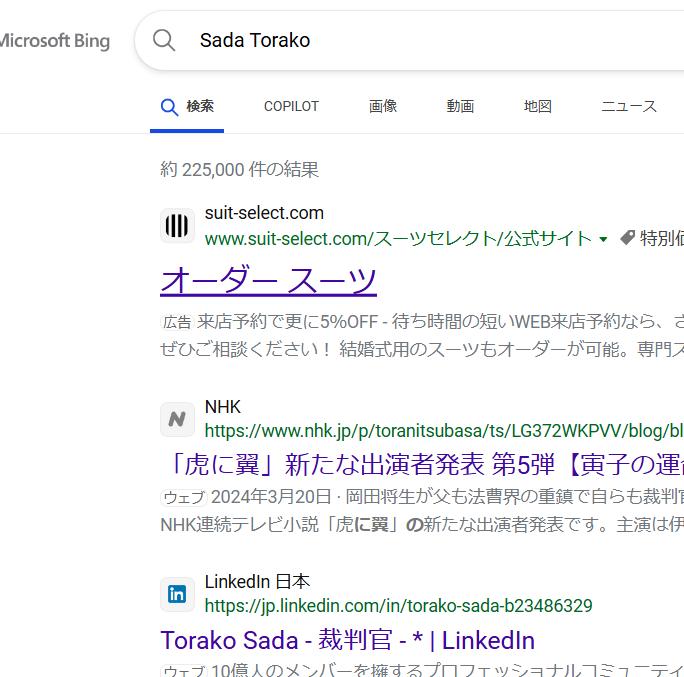Click the magnifier icon in search box
Viewport: 684px width, 677px height.
pos(164,41)
